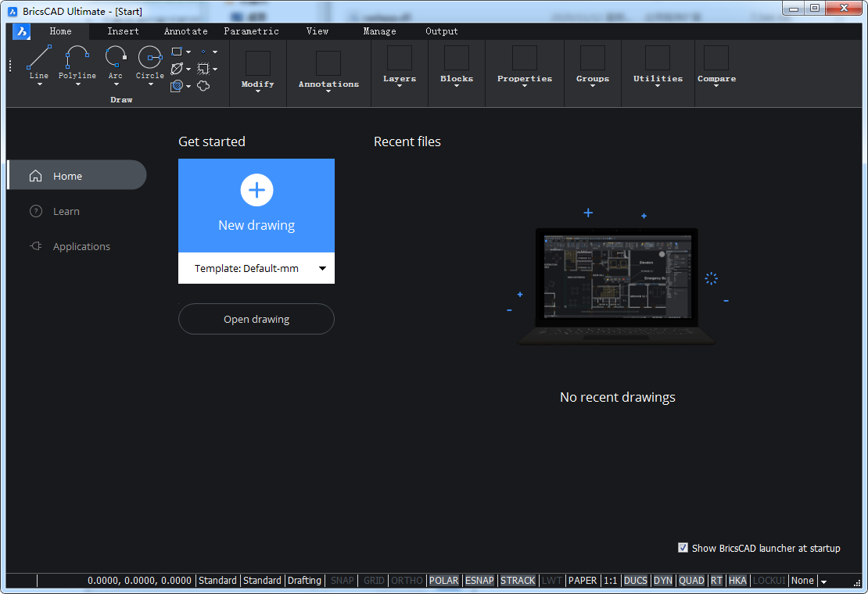Viewport: 868px width, 594px height.
Task: Click the Open drawing button
Action: tap(256, 319)
